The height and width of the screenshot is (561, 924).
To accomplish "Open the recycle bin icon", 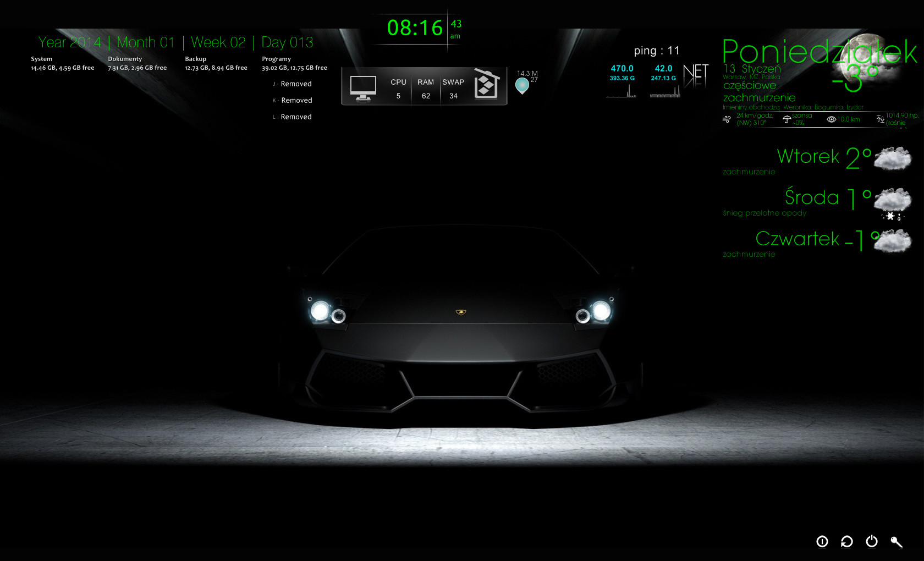I will (486, 85).
